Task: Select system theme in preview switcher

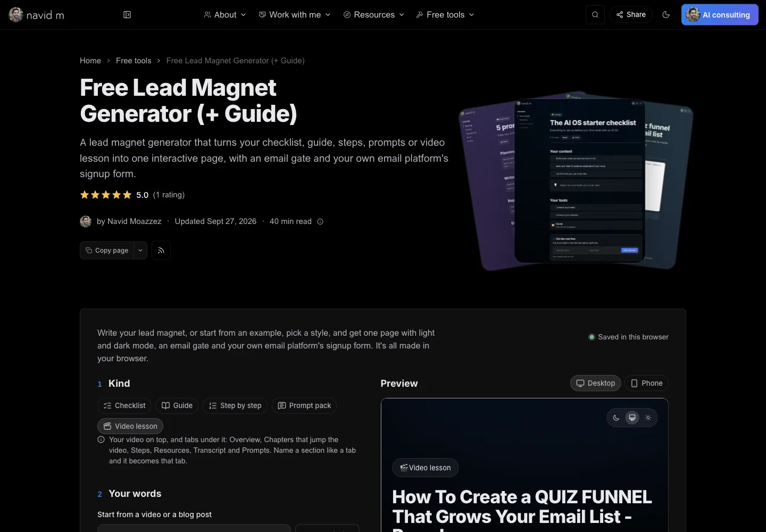Action: (632, 418)
